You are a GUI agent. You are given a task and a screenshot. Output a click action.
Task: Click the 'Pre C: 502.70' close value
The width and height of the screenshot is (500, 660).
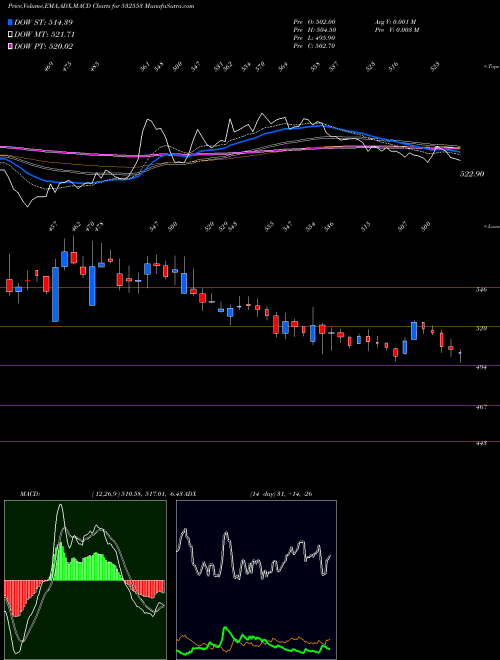[314, 46]
